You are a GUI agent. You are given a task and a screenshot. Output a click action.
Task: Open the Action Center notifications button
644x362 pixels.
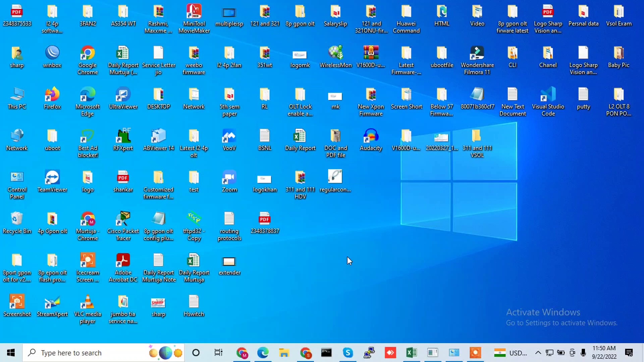629,353
